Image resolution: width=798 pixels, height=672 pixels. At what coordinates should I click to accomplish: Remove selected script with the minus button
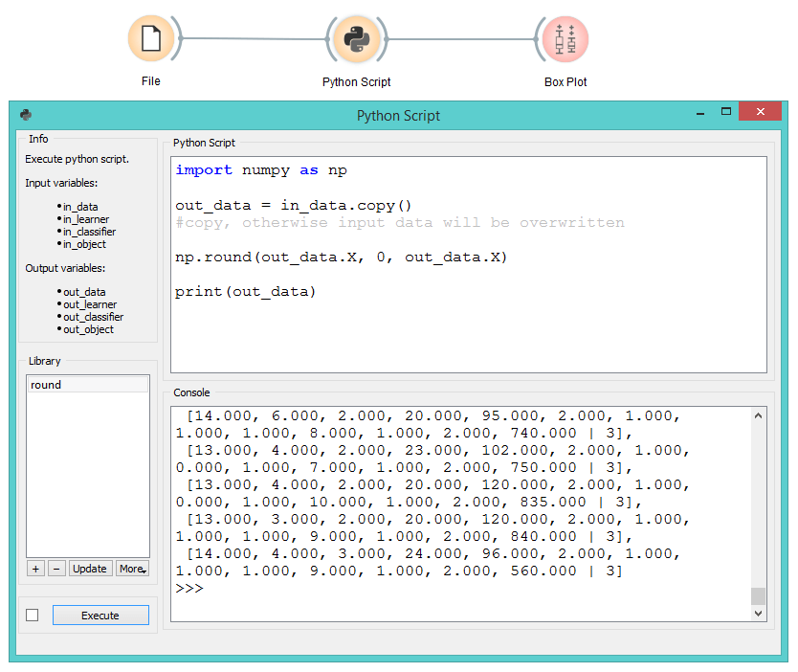pos(55,568)
